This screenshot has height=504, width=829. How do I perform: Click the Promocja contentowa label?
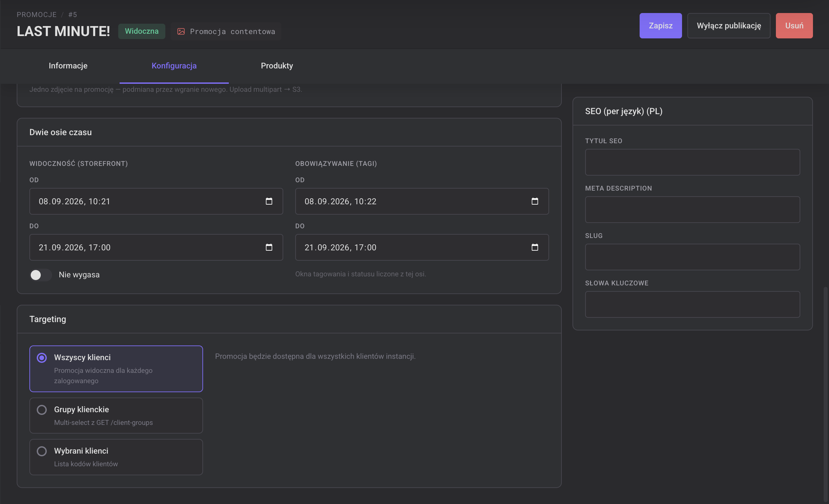(232, 31)
